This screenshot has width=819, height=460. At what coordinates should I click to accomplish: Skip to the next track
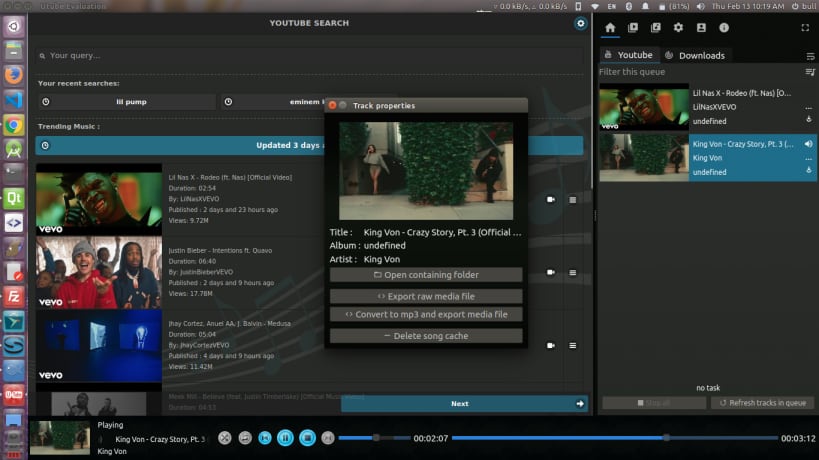coord(327,438)
